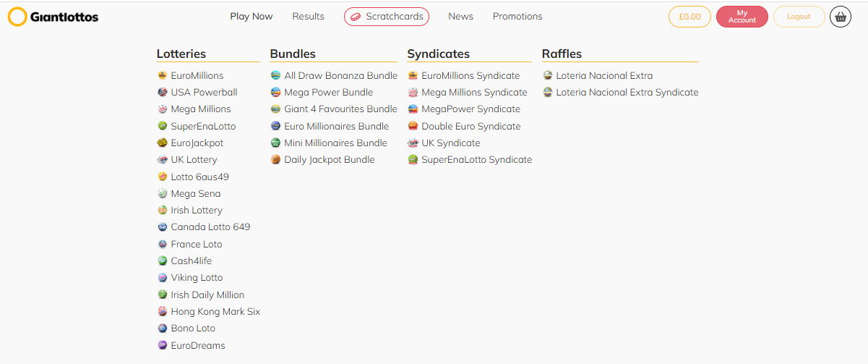
Task: Click the EuroMillions lottery ball icon
Action: 163,75
